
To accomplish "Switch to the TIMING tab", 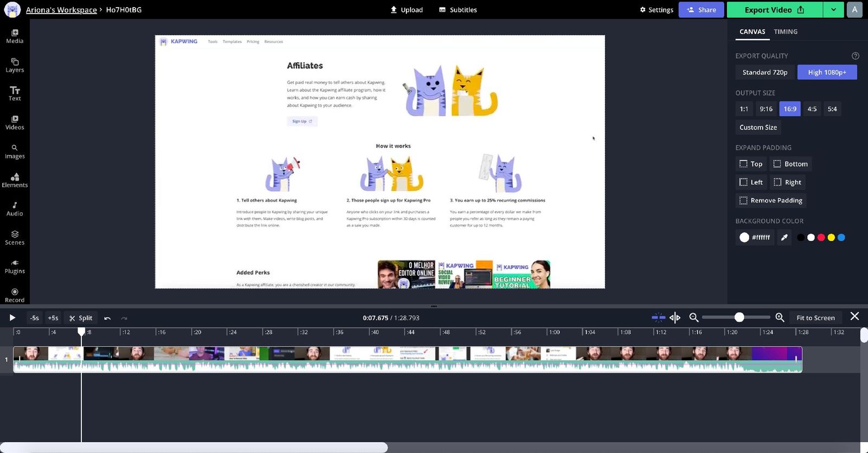I will pos(785,31).
